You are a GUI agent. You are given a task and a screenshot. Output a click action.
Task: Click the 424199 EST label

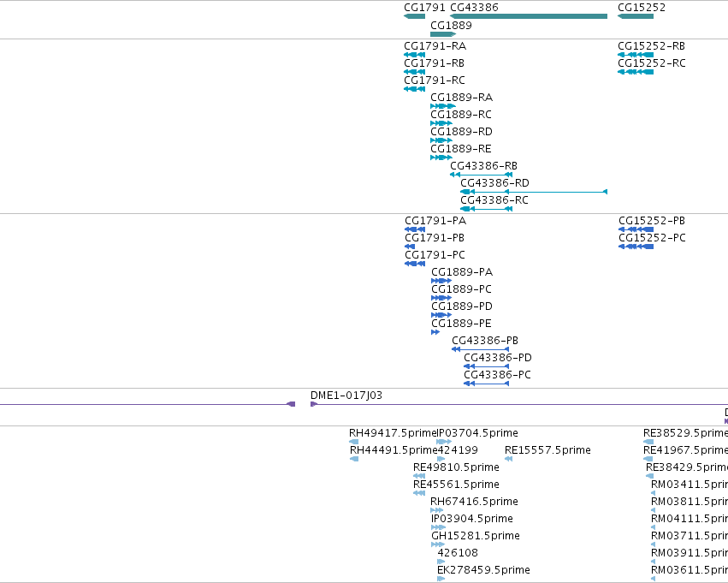point(458,450)
